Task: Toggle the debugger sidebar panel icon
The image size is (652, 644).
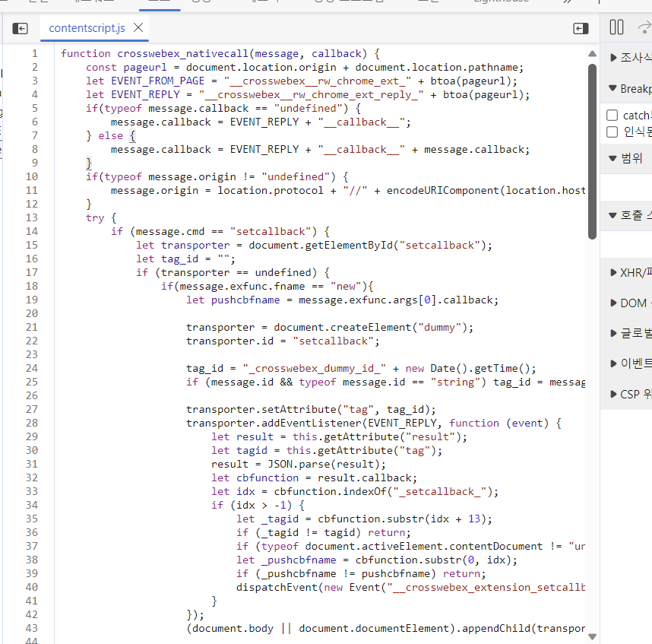Action: [x=581, y=27]
